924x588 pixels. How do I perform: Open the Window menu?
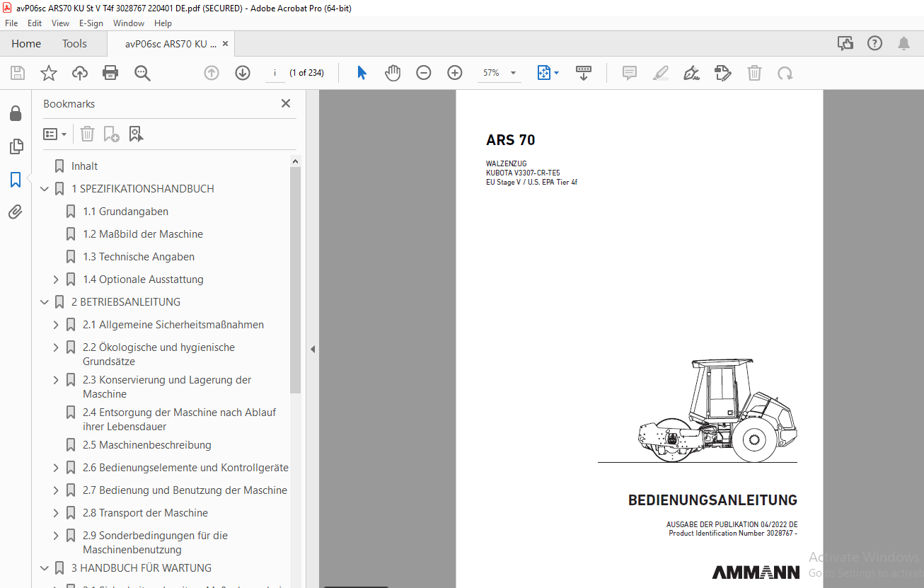pos(129,23)
